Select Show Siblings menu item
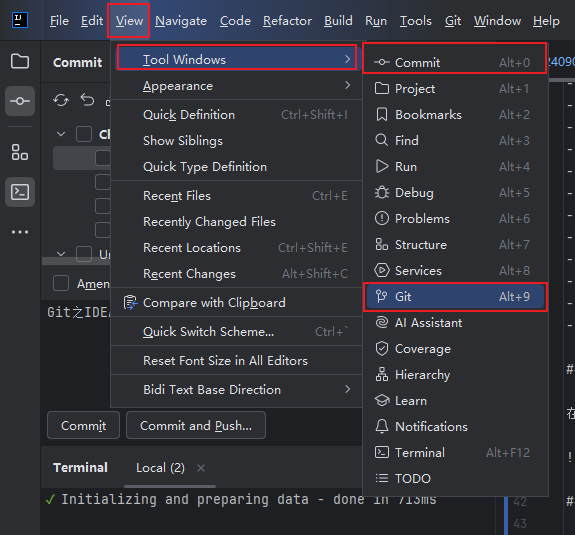Image resolution: width=575 pixels, height=535 pixels. point(237,141)
